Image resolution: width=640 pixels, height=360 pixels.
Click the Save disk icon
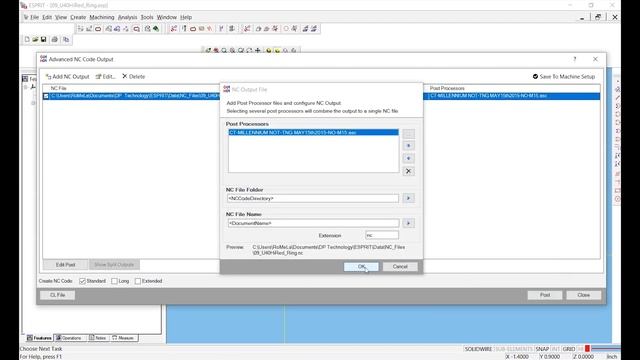43,40
